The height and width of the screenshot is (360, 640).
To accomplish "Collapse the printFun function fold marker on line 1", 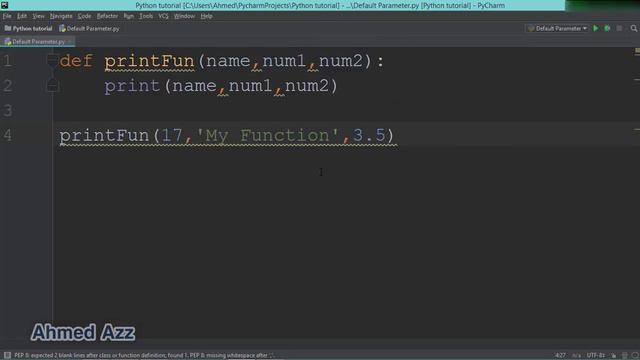I will coord(52,61).
